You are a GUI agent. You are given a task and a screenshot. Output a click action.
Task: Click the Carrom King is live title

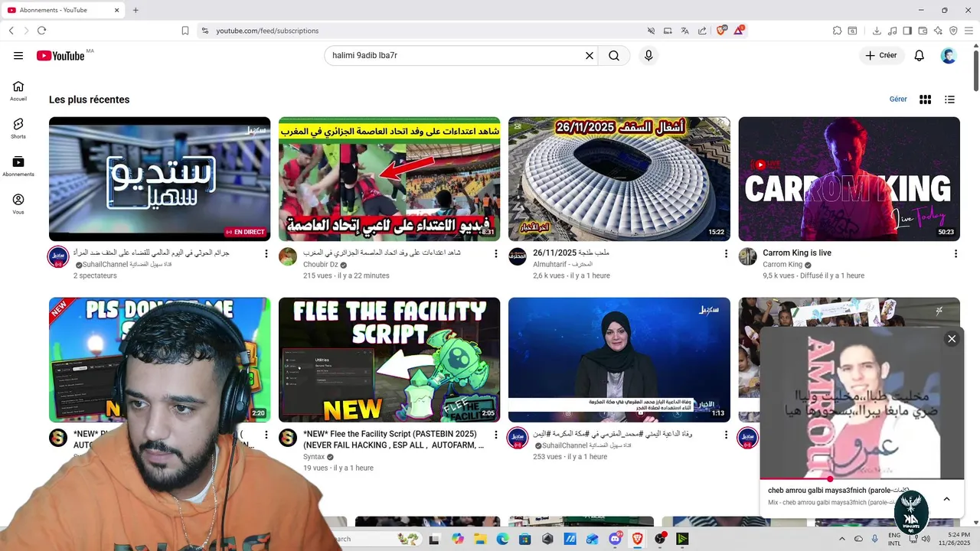(797, 253)
